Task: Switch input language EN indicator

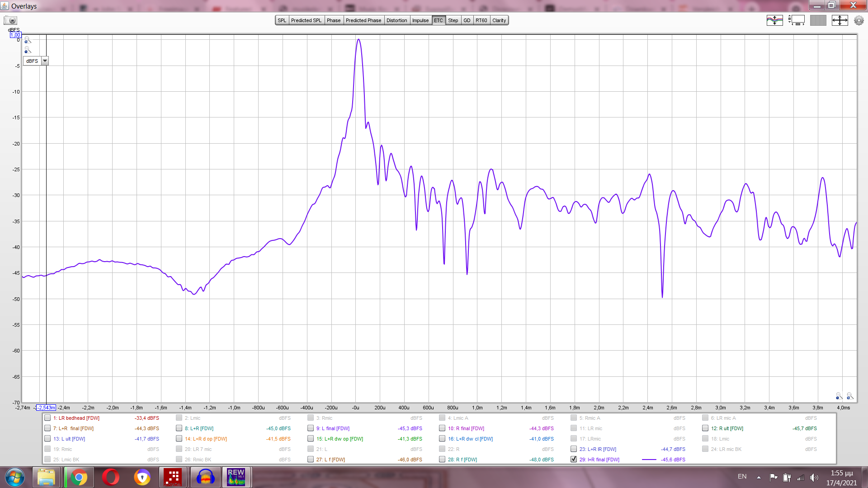Action: coord(742,477)
